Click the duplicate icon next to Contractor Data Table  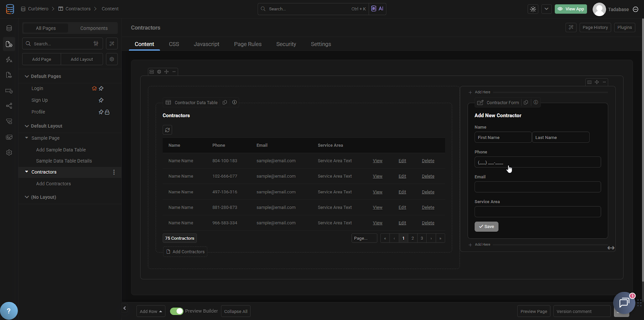pyautogui.click(x=225, y=102)
